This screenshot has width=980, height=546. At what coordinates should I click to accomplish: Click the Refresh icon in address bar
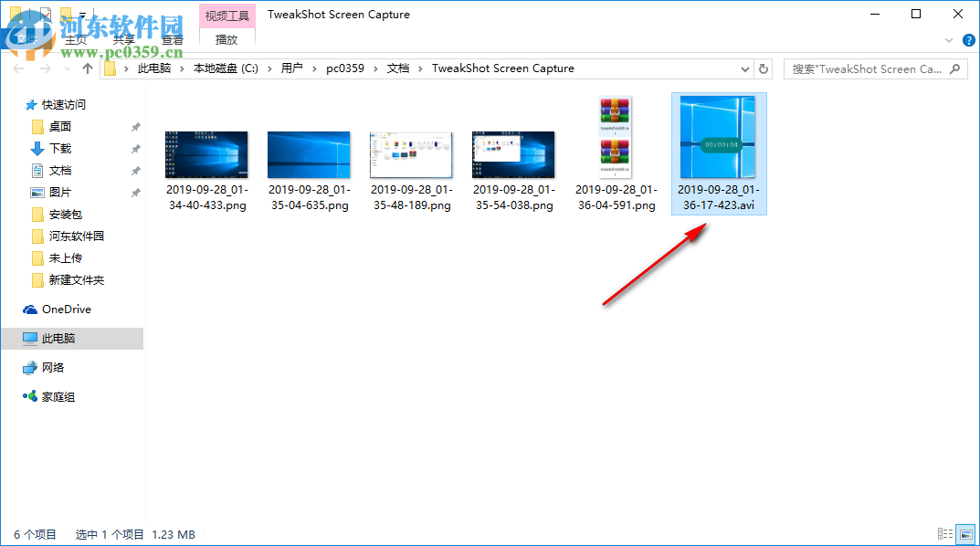pos(764,68)
